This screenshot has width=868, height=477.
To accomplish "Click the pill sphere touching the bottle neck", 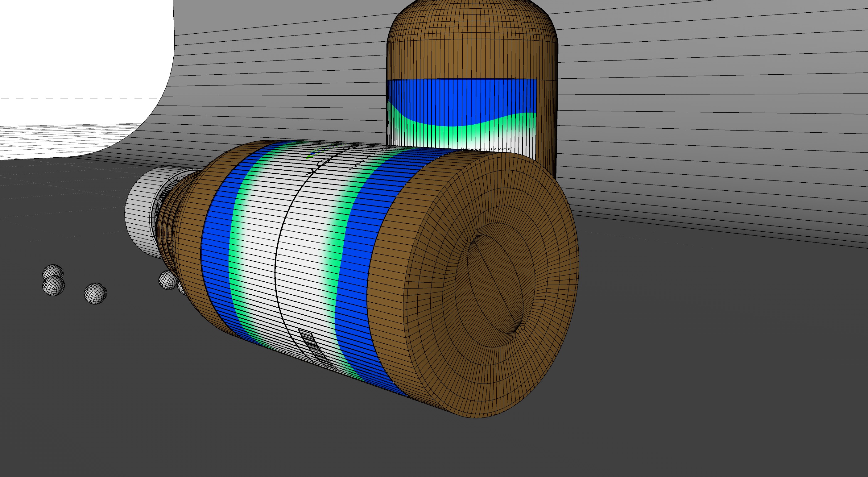I will click(x=167, y=280).
